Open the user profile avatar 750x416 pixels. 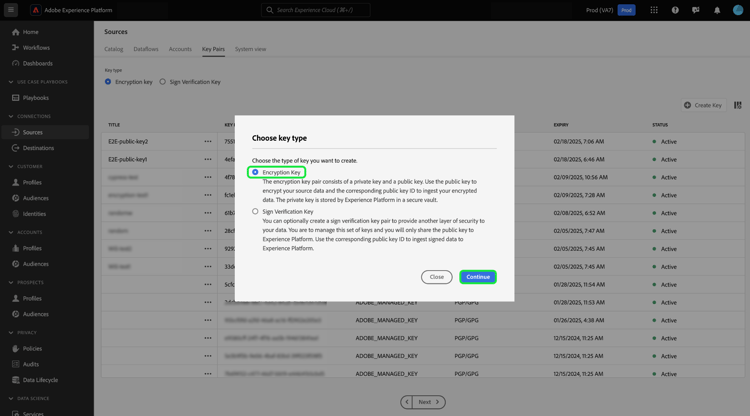click(x=738, y=10)
